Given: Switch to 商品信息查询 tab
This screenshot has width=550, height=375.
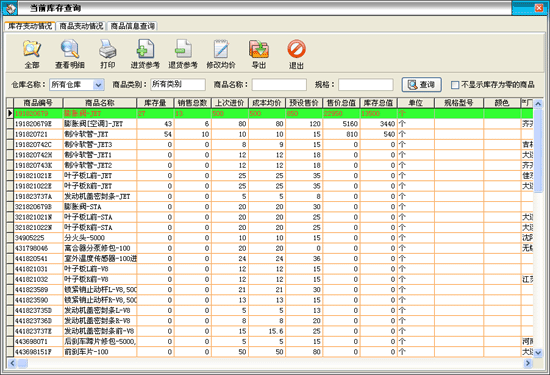Looking at the screenshot, I should pos(133,26).
